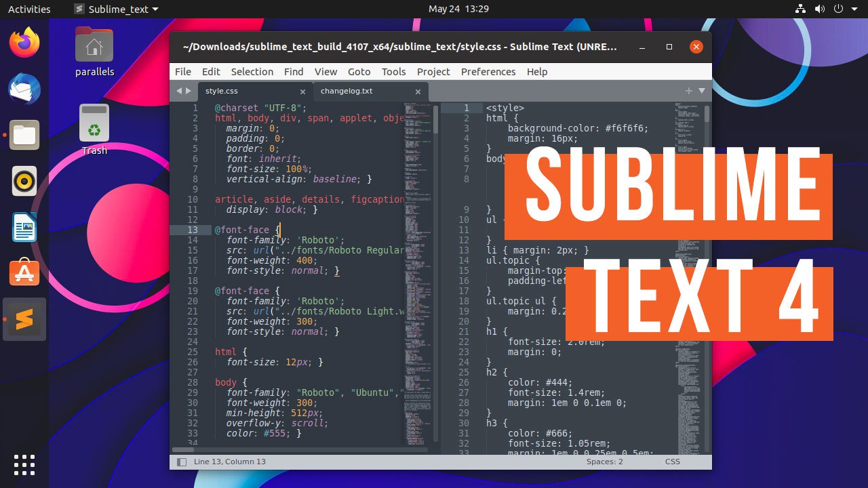Image resolution: width=868 pixels, height=488 pixels.
Task: Add new tab with plus icon
Action: click(689, 91)
